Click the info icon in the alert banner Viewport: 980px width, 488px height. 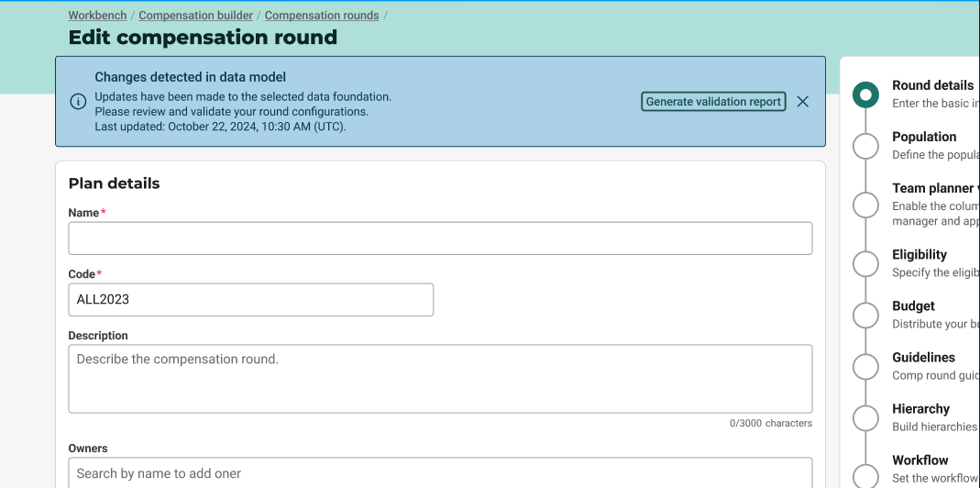pyautogui.click(x=79, y=102)
